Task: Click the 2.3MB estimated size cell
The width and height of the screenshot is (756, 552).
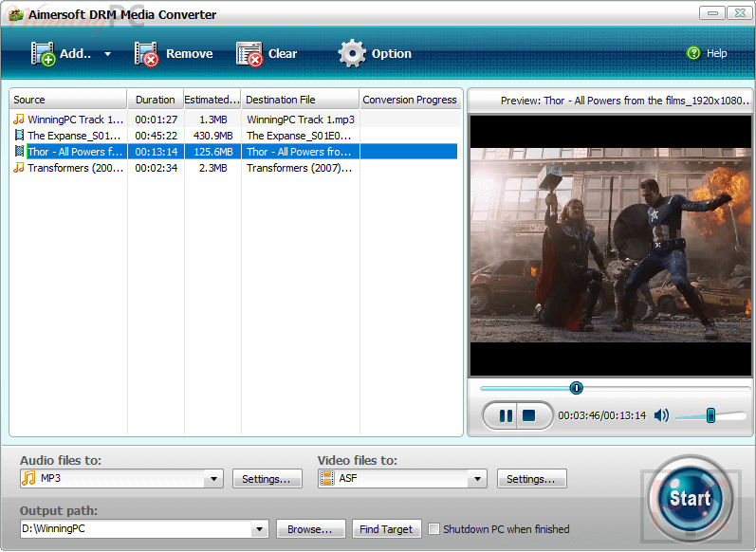Action: click(x=213, y=168)
